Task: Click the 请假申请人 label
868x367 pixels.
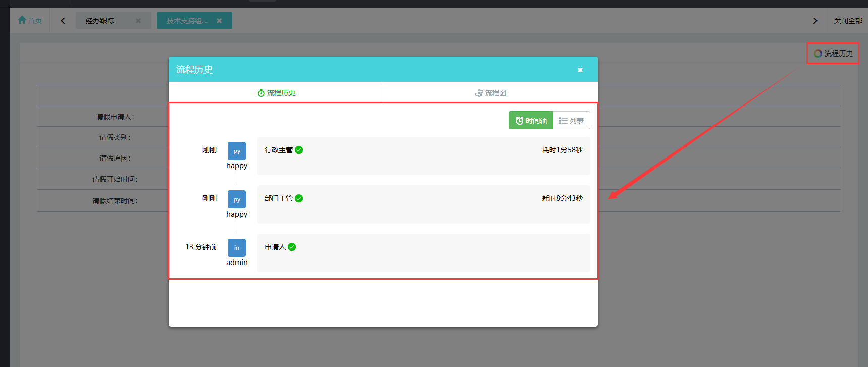Action: tap(115, 117)
